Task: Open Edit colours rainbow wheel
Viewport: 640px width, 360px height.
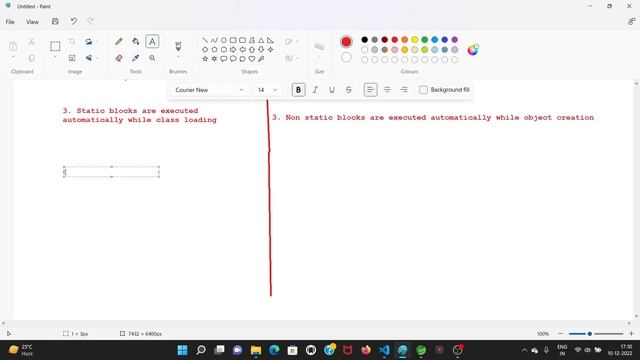Action: point(473,50)
